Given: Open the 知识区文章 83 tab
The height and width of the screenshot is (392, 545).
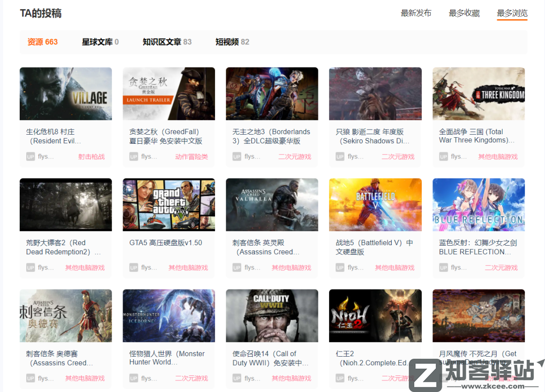Looking at the screenshot, I should pyautogui.click(x=167, y=42).
